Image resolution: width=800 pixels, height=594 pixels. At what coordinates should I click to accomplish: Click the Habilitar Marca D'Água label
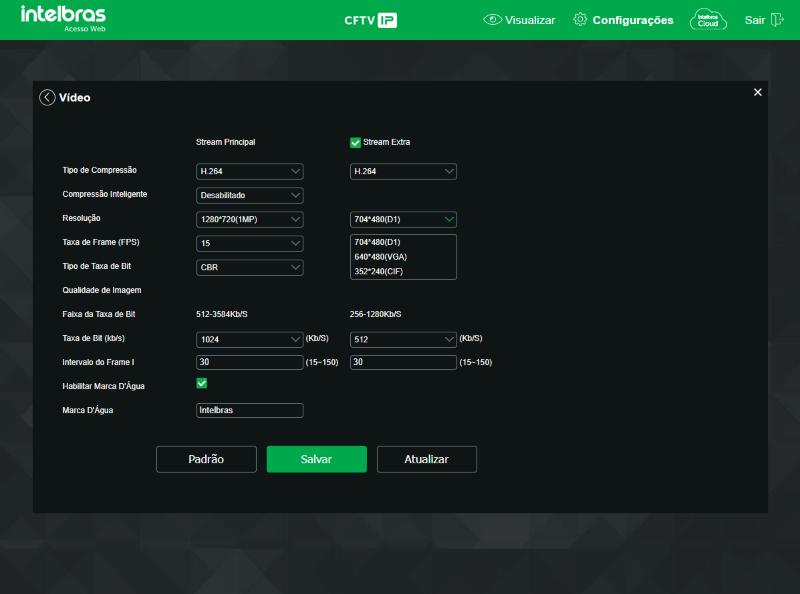pos(103,386)
